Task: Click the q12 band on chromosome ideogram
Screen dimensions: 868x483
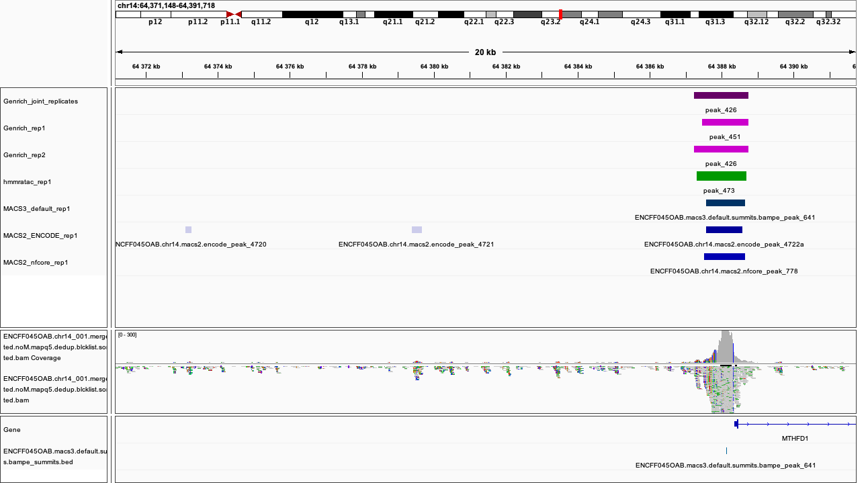Action: 312,14
